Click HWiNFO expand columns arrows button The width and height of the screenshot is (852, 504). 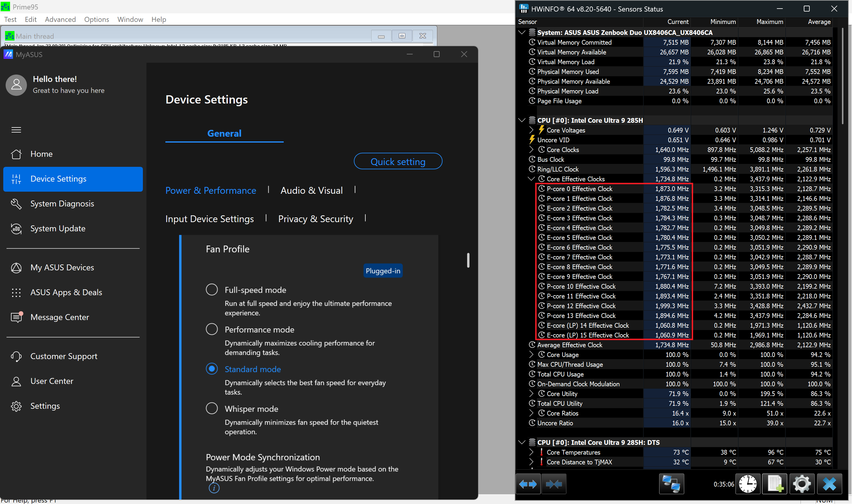tap(528, 484)
